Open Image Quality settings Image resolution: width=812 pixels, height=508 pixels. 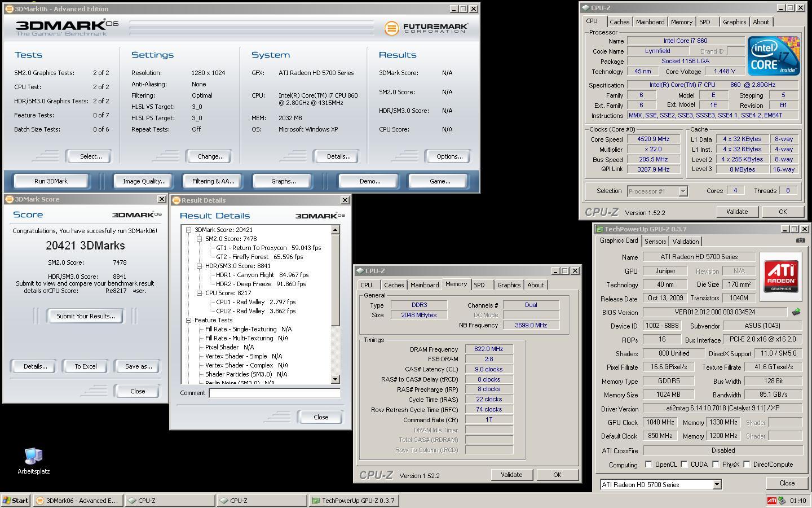point(144,181)
